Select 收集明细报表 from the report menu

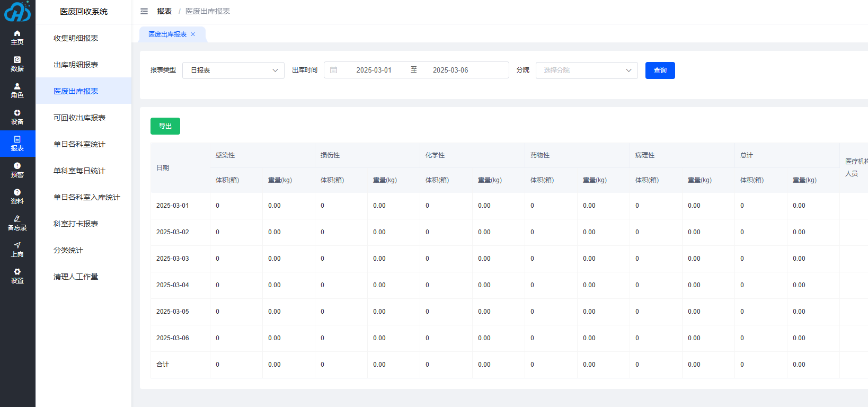tap(76, 38)
